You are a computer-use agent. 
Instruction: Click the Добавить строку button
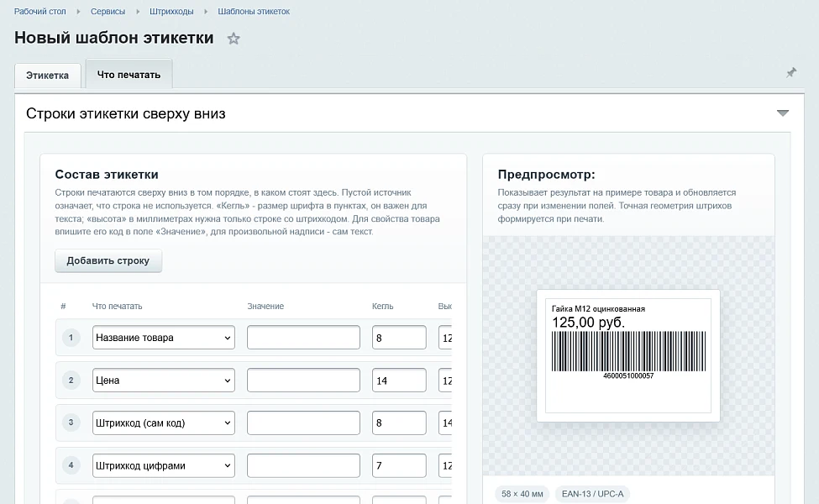(108, 260)
